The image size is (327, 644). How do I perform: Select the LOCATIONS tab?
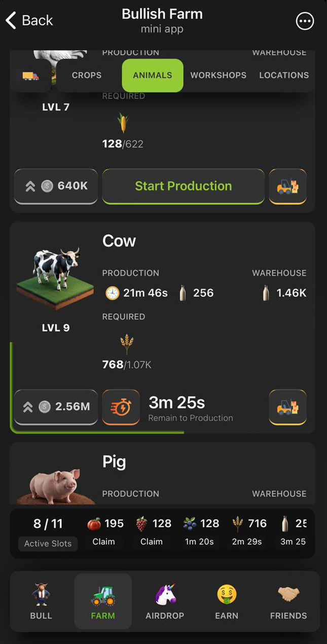[284, 75]
